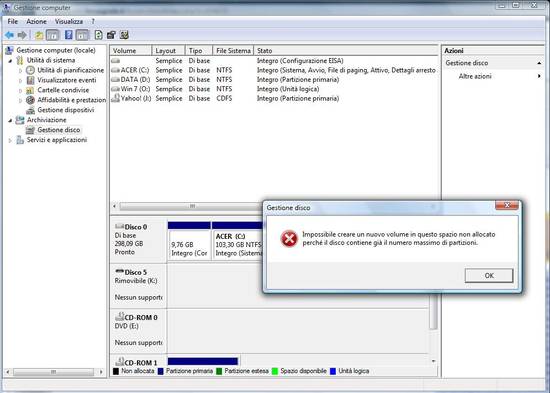
Task: Sort by the File Sistema column header
Action: click(233, 51)
